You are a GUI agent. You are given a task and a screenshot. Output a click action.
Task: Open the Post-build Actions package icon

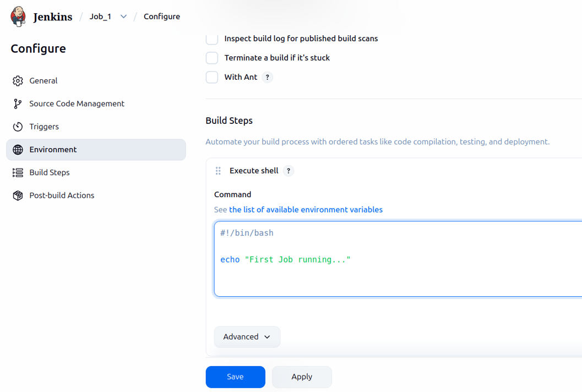(17, 195)
